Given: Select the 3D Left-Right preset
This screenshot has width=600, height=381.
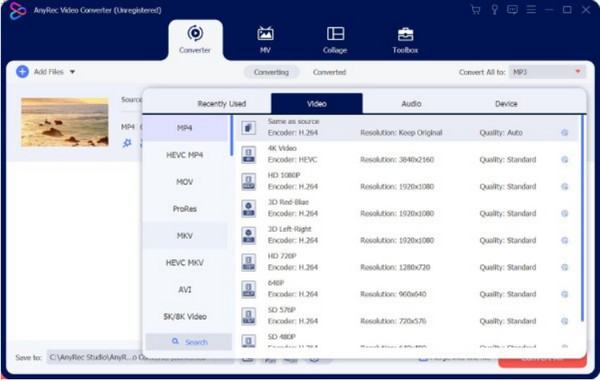Looking at the screenshot, I should point(406,235).
